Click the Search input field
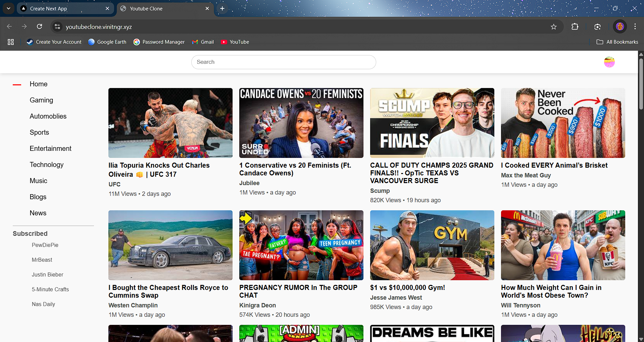644x342 pixels. coord(284,62)
